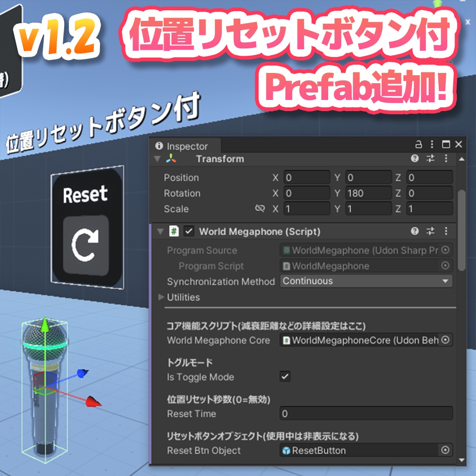Open the object picker for World Megaphone Core
Viewport: 476px width, 476px height.
tap(445, 340)
